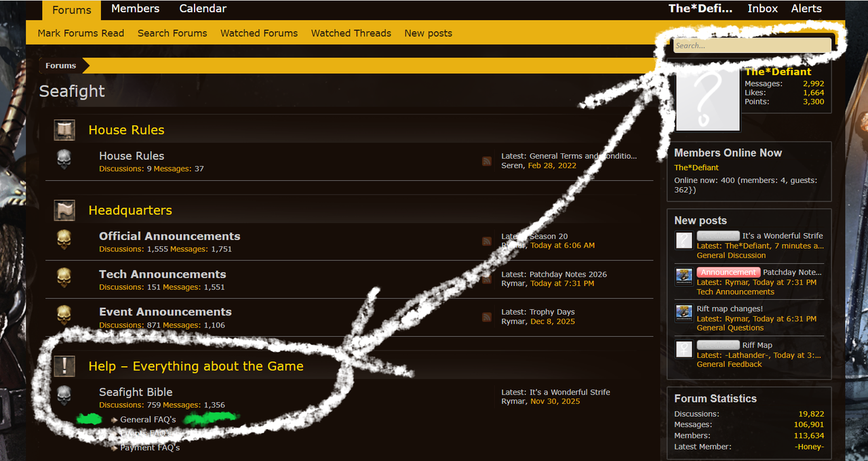Click The*Defiant username in profile box

point(778,72)
